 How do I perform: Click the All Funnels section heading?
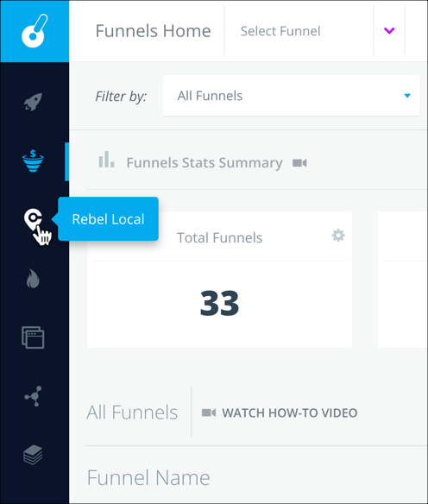tap(132, 412)
